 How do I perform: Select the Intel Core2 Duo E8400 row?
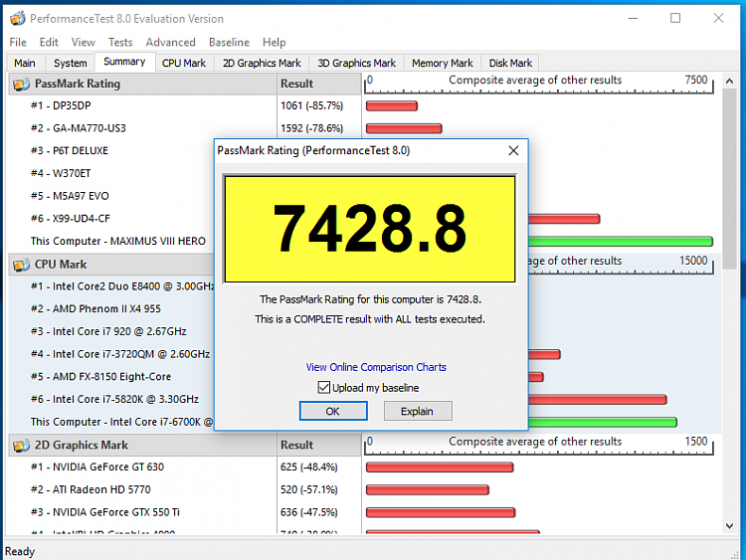110,286
